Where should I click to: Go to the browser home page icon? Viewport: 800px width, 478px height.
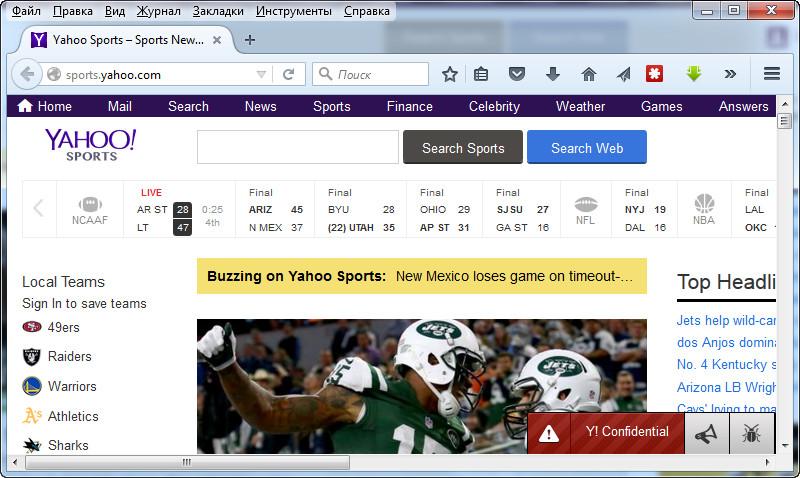point(589,74)
